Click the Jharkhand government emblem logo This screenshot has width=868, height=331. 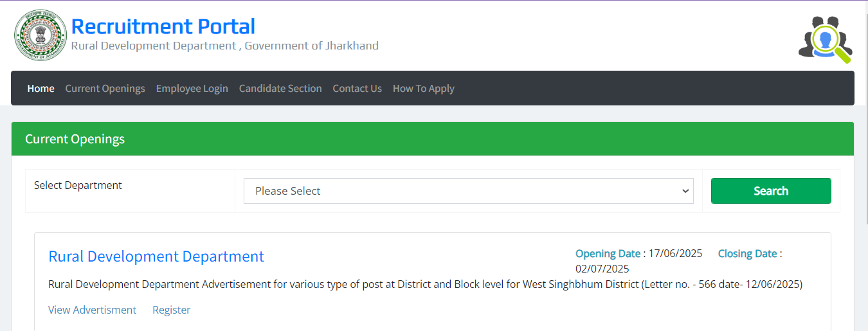click(x=41, y=35)
